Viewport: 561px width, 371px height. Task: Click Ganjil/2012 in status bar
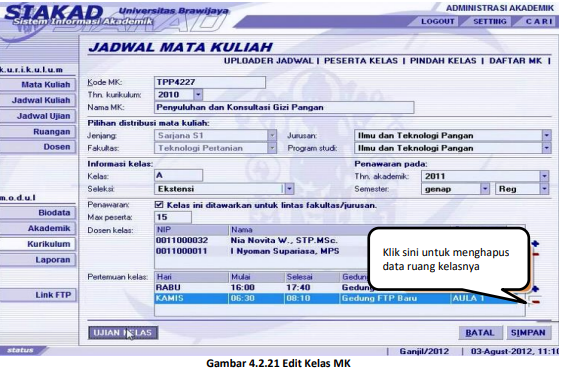coord(424,351)
